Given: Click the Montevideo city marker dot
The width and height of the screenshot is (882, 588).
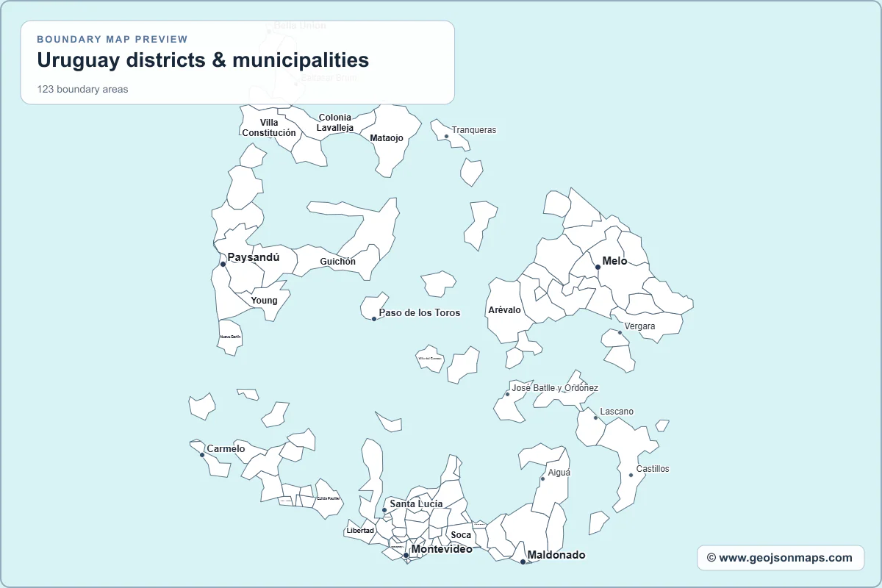Looking at the screenshot, I should pyautogui.click(x=406, y=556).
